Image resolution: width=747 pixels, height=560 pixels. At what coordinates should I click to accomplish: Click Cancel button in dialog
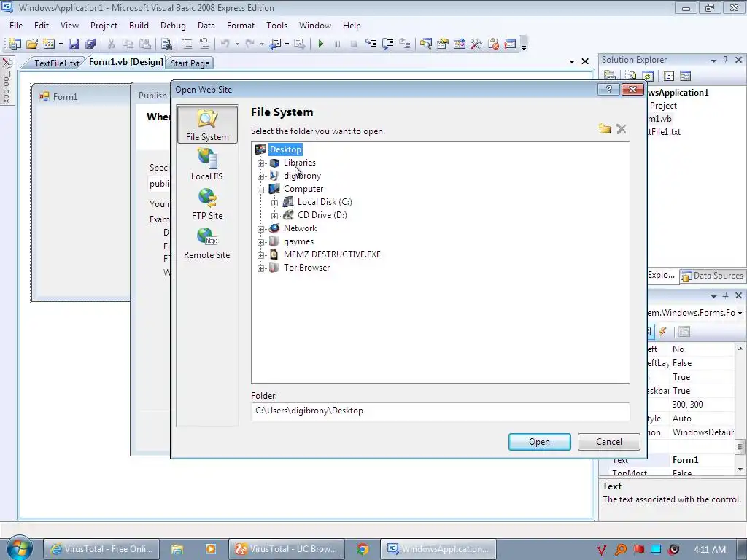point(609,441)
